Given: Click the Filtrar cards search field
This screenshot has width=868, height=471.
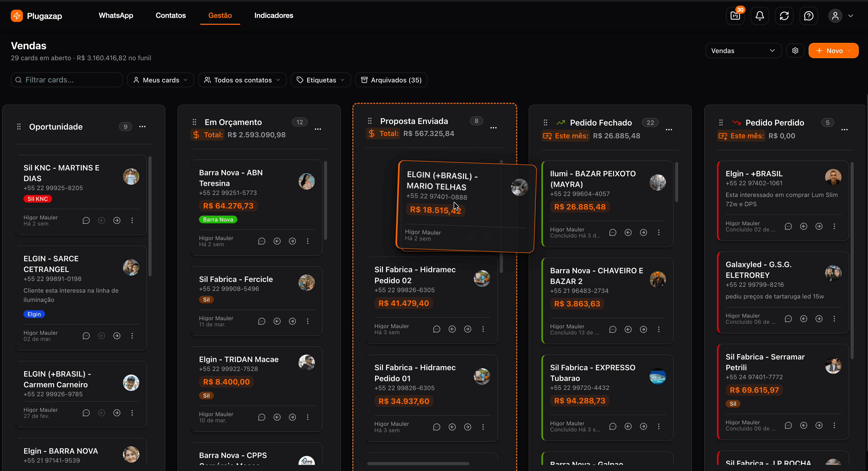Looking at the screenshot, I should click(x=66, y=80).
